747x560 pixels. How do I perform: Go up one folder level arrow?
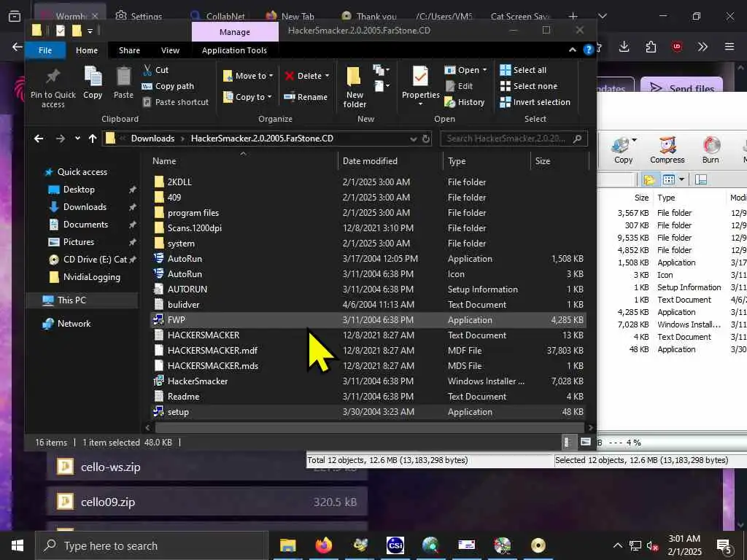coord(93,139)
